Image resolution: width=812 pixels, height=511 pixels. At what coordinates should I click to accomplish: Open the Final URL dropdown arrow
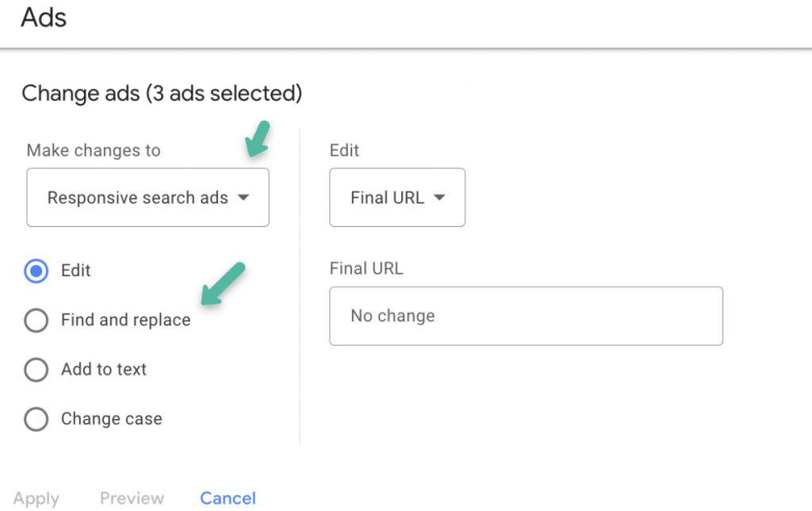pos(439,198)
